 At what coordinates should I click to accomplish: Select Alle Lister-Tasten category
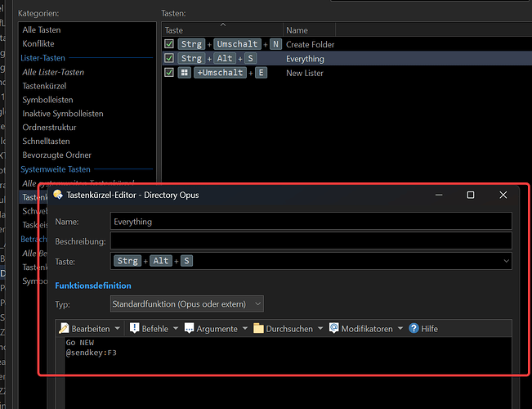[53, 72]
